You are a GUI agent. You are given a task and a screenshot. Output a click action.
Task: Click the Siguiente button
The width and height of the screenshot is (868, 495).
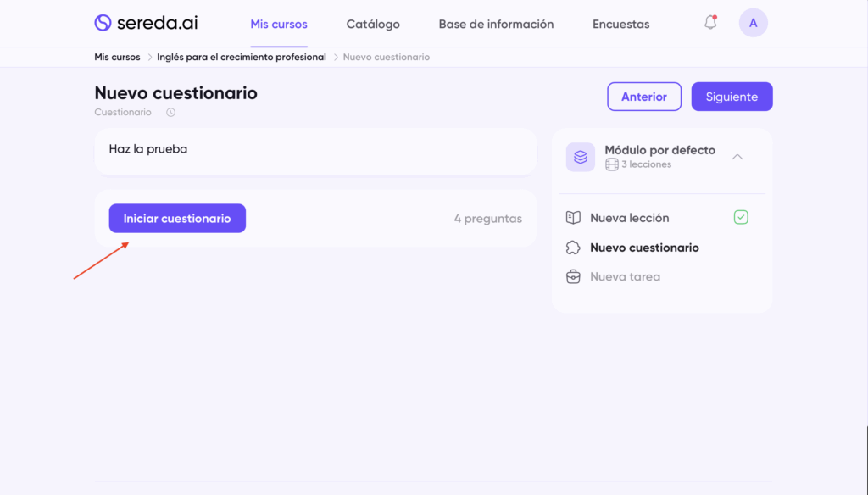pyautogui.click(x=732, y=97)
